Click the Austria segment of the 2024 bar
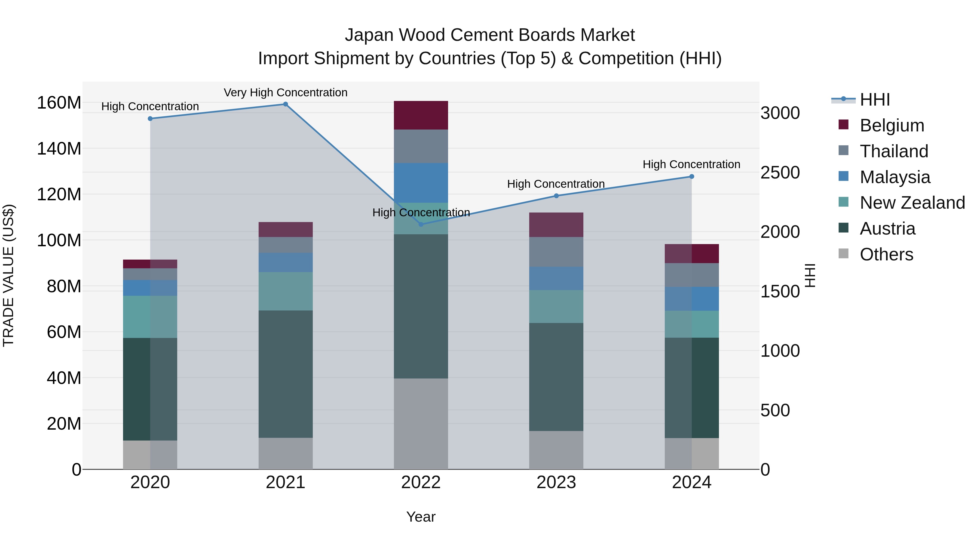The width and height of the screenshot is (980, 551). click(692, 388)
